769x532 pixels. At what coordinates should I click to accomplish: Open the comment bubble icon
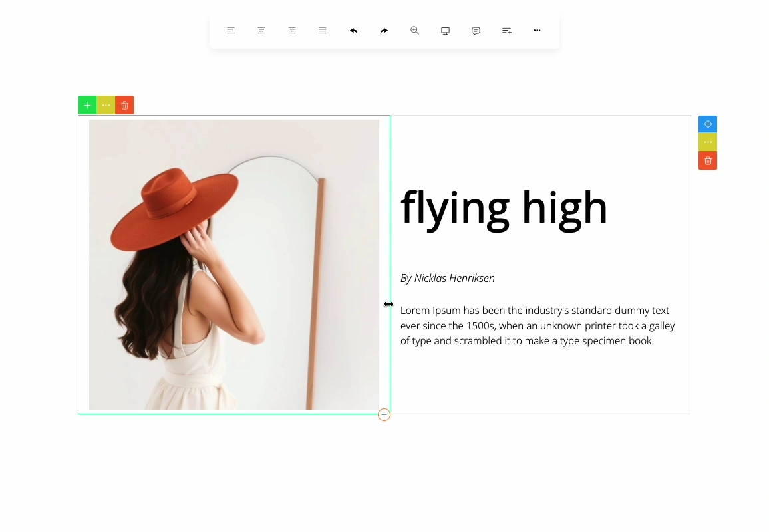tap(476, 31)
